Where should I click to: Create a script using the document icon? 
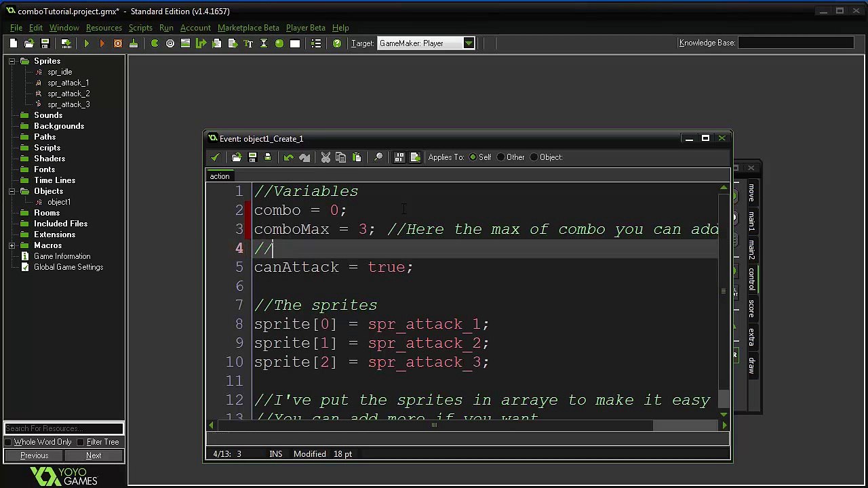pos(217,43)
